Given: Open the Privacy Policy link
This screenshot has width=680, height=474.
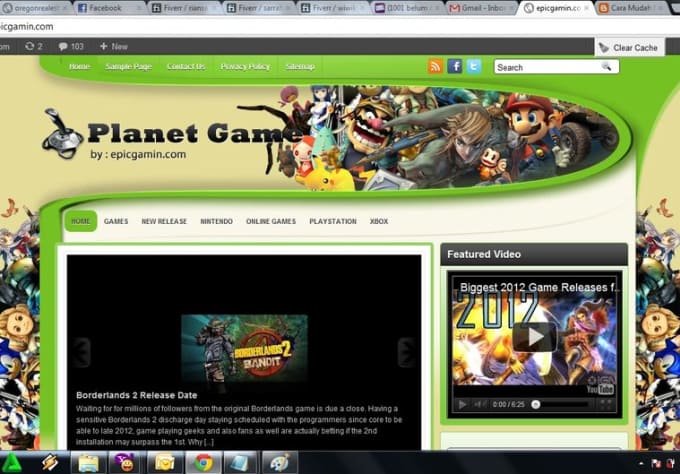Looking at the screenshot, I should pyautogui.click(x=245, y=66).
